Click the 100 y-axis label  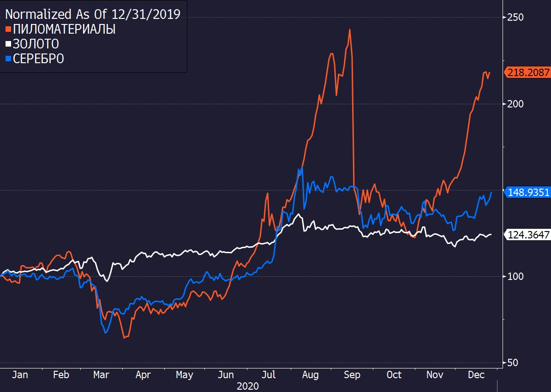click(x=515, y=276)
